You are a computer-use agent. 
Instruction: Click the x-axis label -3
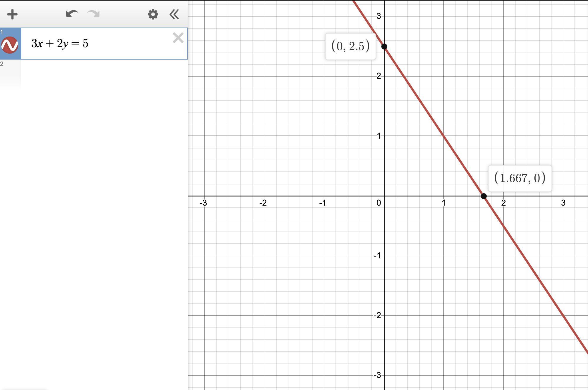coord(203,203)
